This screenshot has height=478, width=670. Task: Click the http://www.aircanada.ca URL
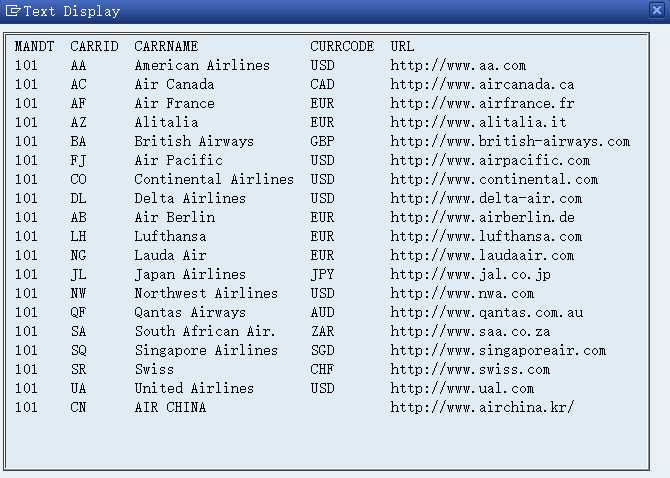pyautogui.click(x=482, y=84)
